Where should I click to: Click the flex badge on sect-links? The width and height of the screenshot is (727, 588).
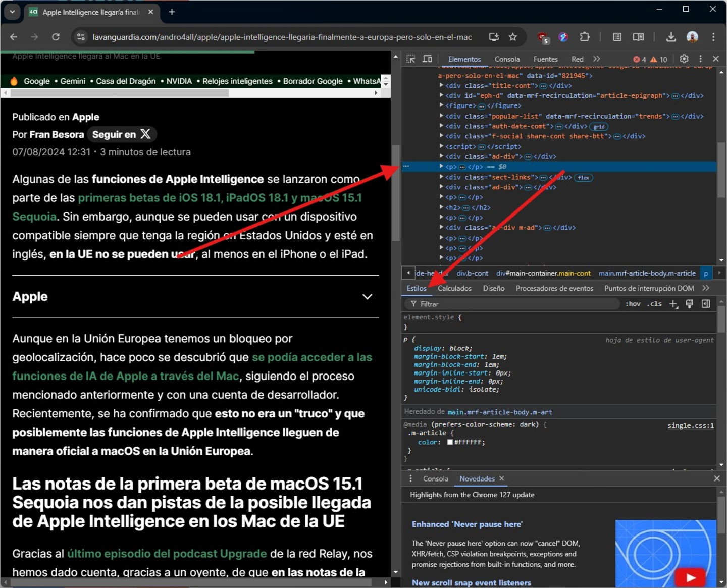click(x=584, y=177)
